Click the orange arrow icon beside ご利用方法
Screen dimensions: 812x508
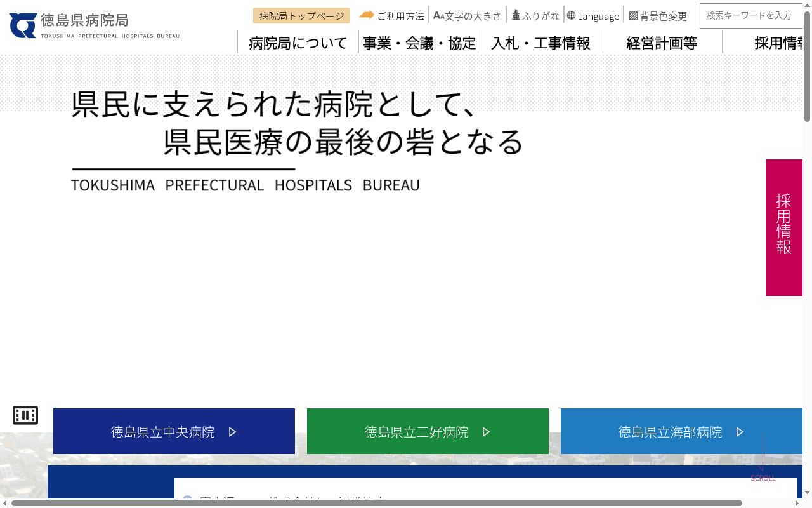click(x=367, y=15)
